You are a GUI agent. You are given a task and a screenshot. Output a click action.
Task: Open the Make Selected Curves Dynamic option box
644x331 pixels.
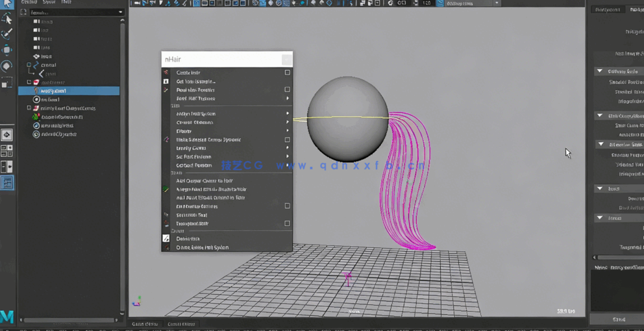pyautogui.click(x=288, y=140)
